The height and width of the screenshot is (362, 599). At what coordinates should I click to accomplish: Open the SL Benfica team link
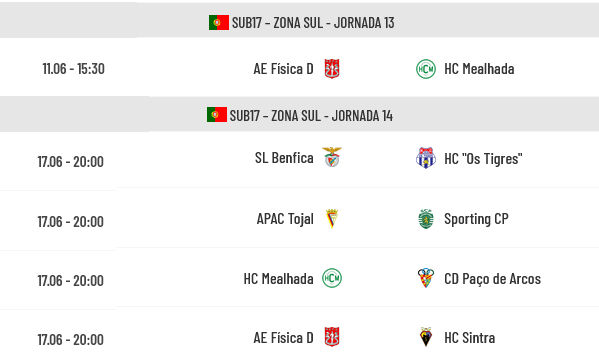pos(284,158)
